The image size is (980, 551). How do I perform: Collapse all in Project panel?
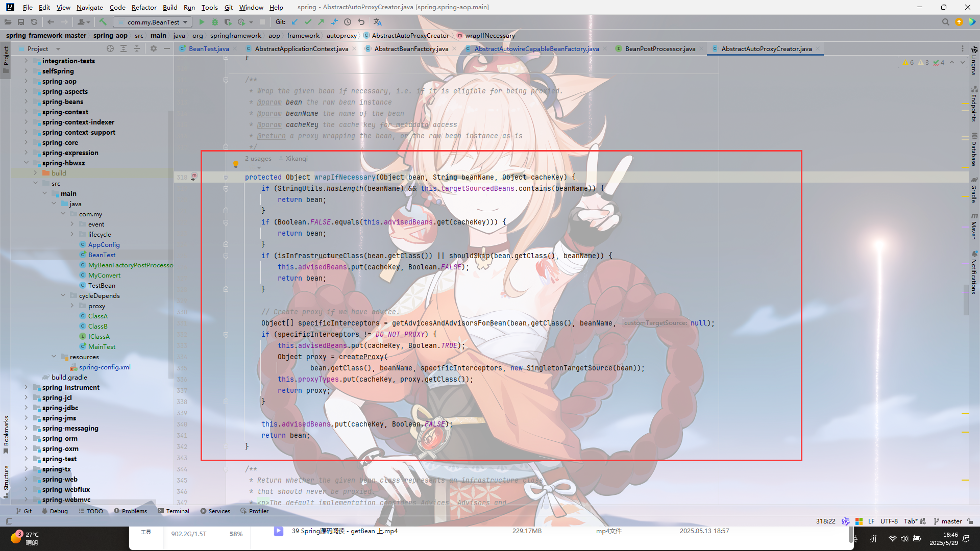(137, 48)
